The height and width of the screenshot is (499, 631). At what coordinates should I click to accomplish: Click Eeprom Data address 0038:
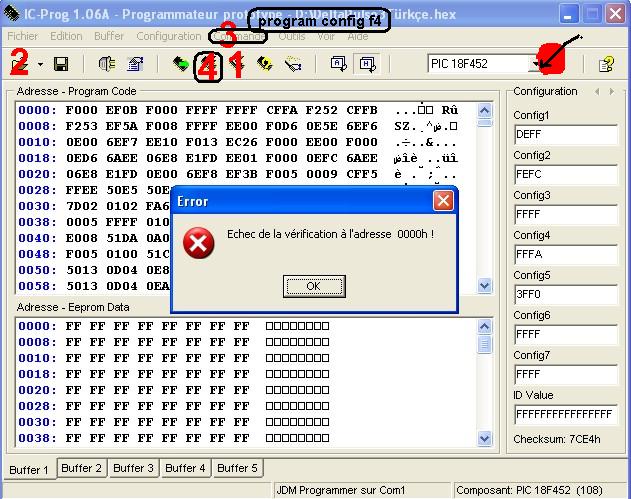click(x=37, y=438)
